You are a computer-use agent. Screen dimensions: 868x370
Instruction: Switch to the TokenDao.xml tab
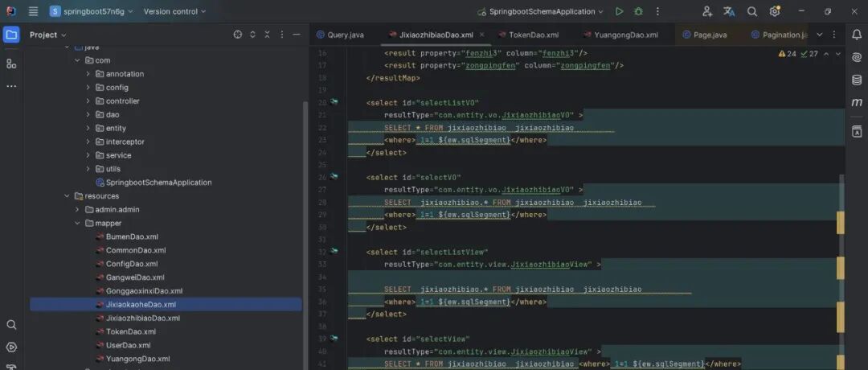[529, 35]
